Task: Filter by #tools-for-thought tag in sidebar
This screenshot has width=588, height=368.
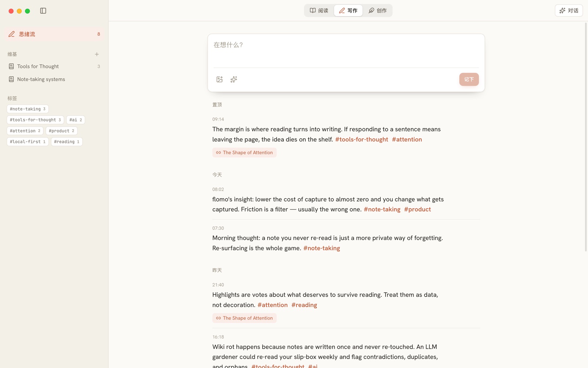Action: coord(35,120)
